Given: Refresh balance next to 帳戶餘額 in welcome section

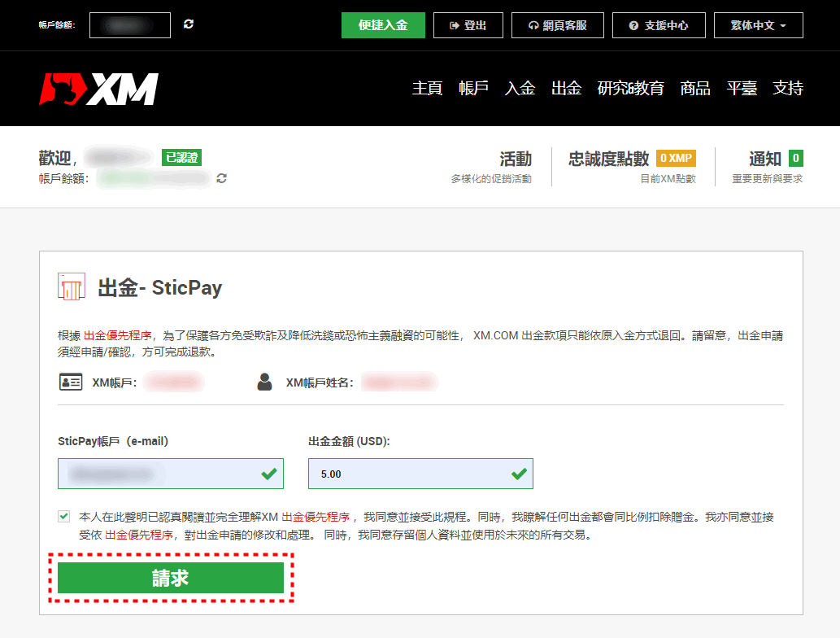Looking at the screenshot, I should click(222, 178).
